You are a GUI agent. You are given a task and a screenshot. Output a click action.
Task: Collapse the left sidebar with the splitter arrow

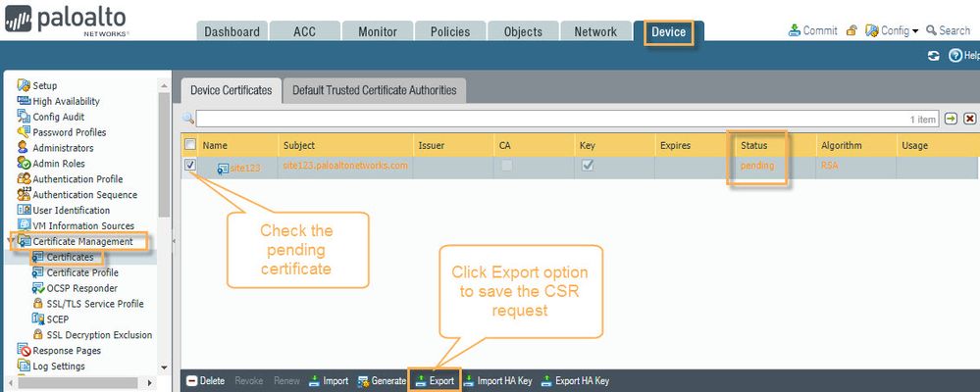175,241
